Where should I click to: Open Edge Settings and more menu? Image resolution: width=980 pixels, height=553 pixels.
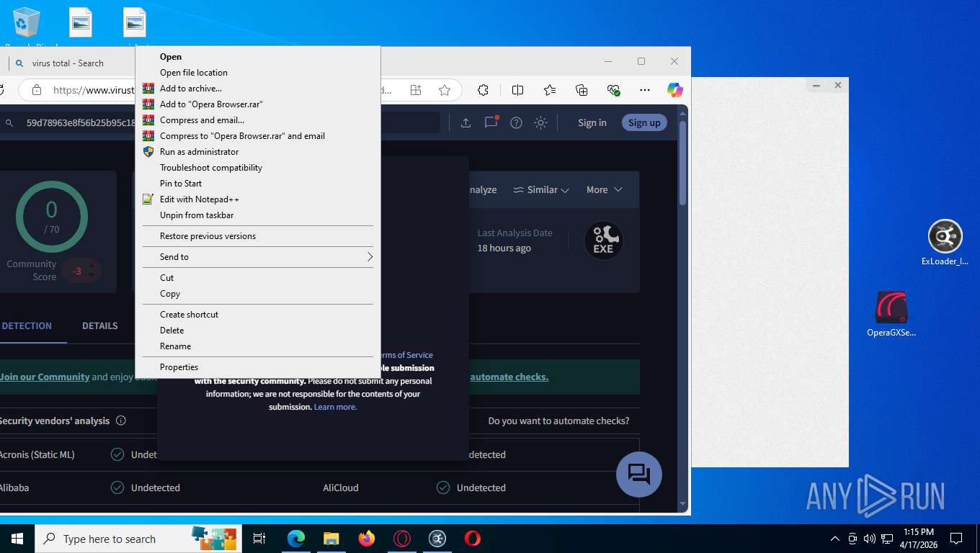645,90
